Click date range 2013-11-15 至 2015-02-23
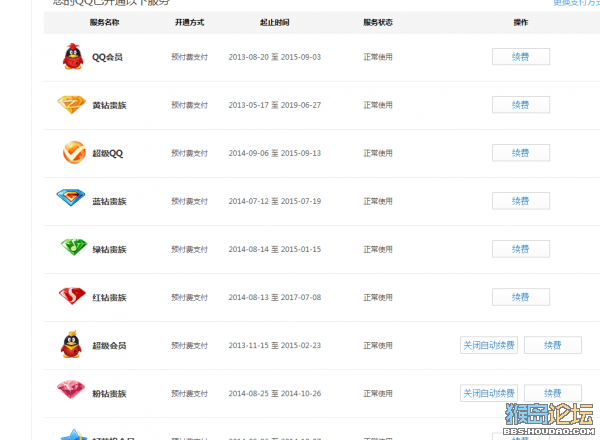This screenshot has width=600, height=440. pos(275,345)
